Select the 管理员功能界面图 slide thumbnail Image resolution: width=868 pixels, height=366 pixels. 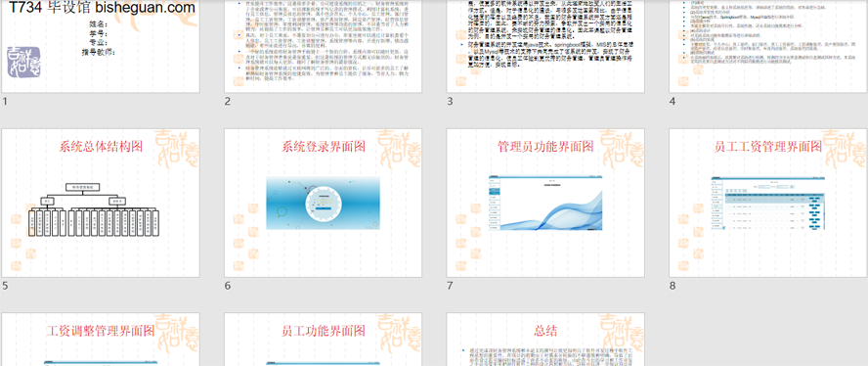(545, 203)
